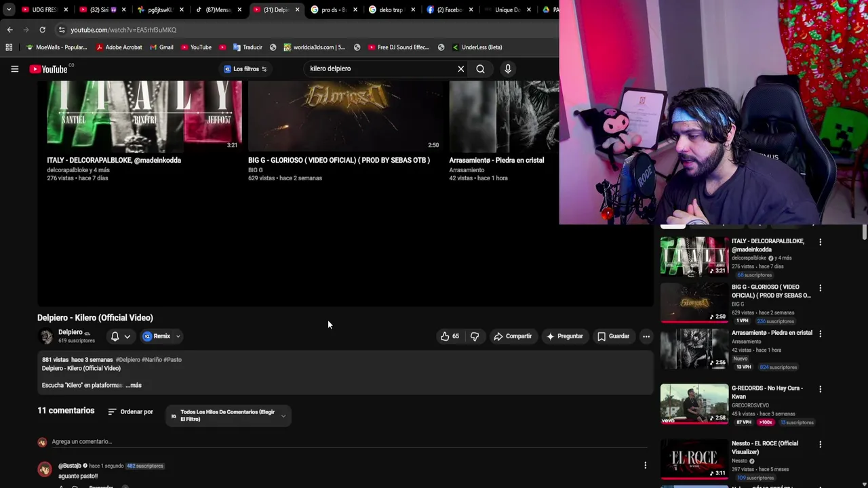The height and width of the screenshot is (488, 868).
Task: Click the Arrasamientø - Piedra en cristal sidebar title
Action: tap(772, 333)
